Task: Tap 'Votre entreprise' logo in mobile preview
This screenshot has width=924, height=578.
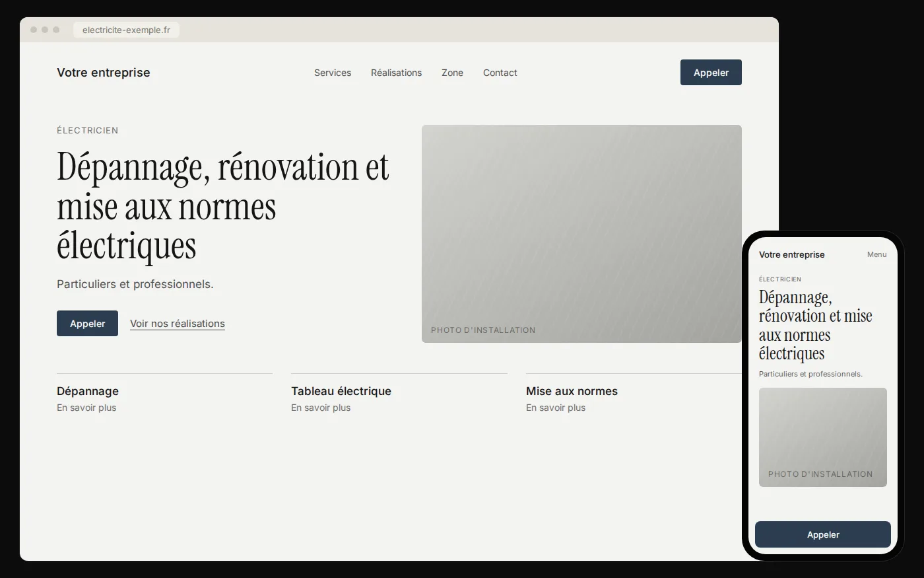Action: coord(791,254)
